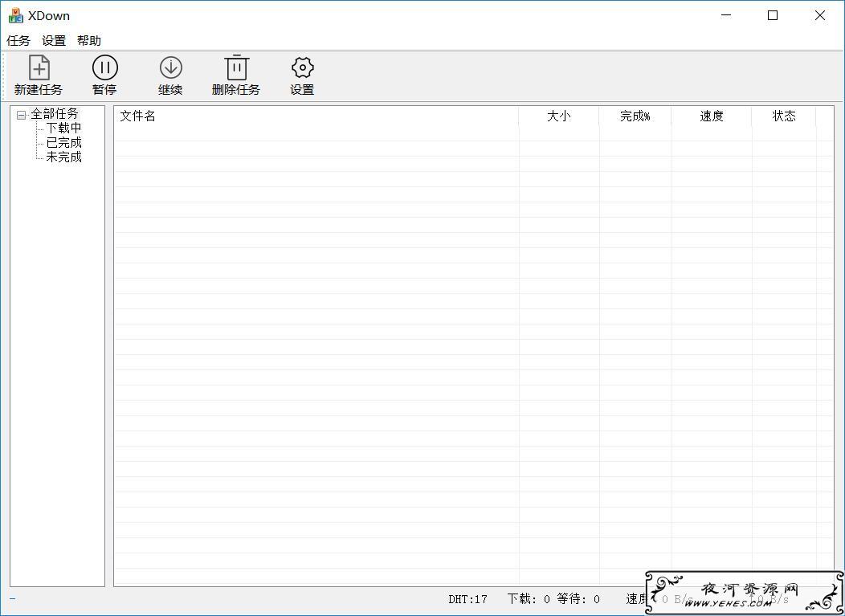Select 已完成 in the task tree
The image size is (845, 616).
point(63,143)
